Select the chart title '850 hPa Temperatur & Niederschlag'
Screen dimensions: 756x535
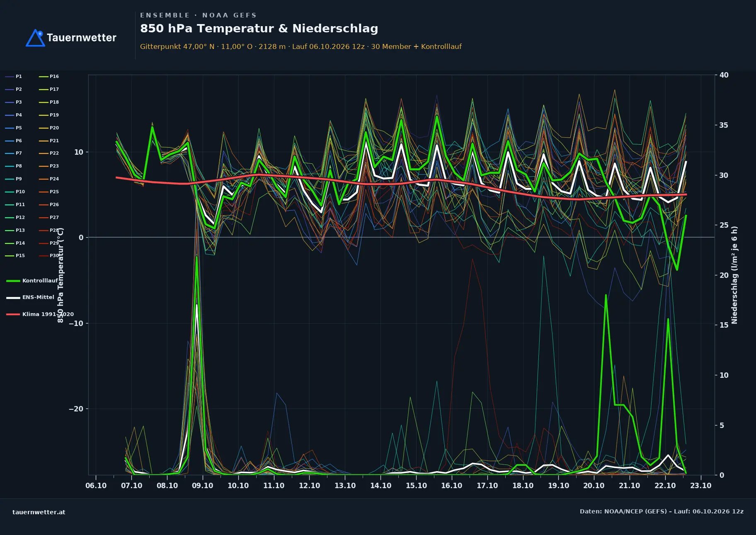tap(259, 29)
